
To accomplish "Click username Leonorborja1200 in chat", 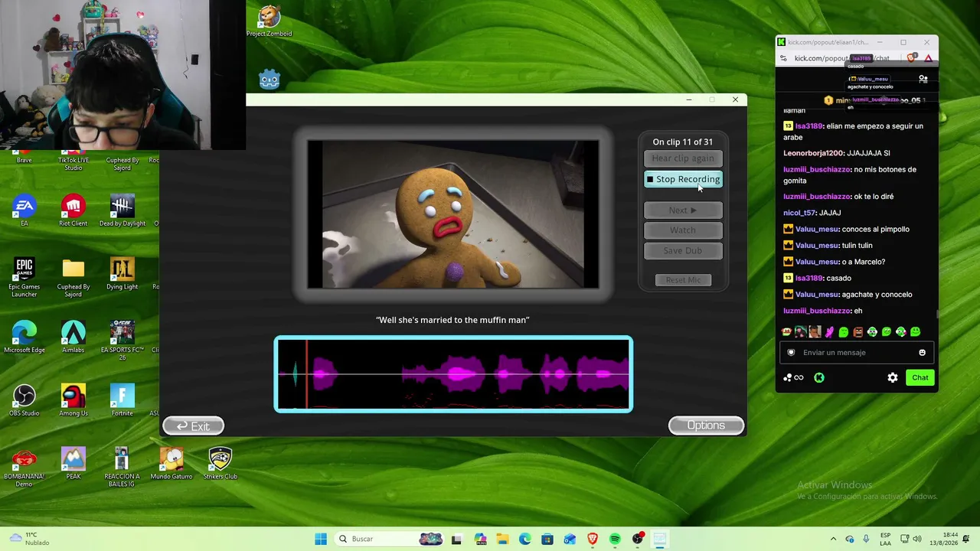I will pyautogui.click(x=814, y=153).
